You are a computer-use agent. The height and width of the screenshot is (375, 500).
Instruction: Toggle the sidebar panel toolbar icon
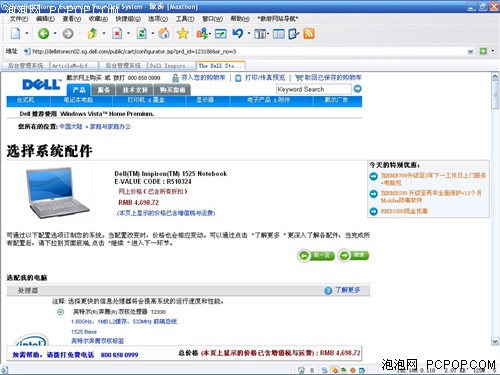point(279,34)
